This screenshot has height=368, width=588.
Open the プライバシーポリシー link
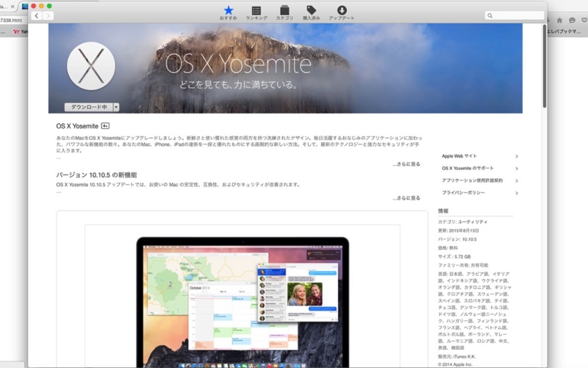463,193
